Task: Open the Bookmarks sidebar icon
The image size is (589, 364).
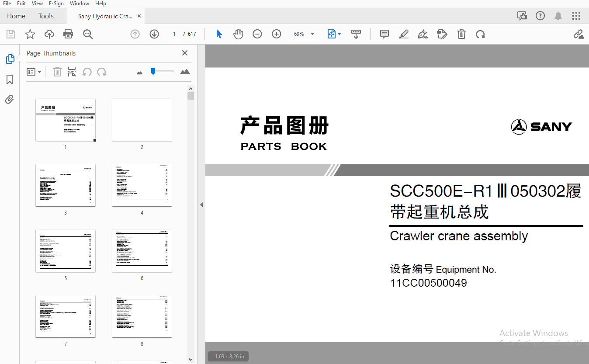Action: pos(10,79)
